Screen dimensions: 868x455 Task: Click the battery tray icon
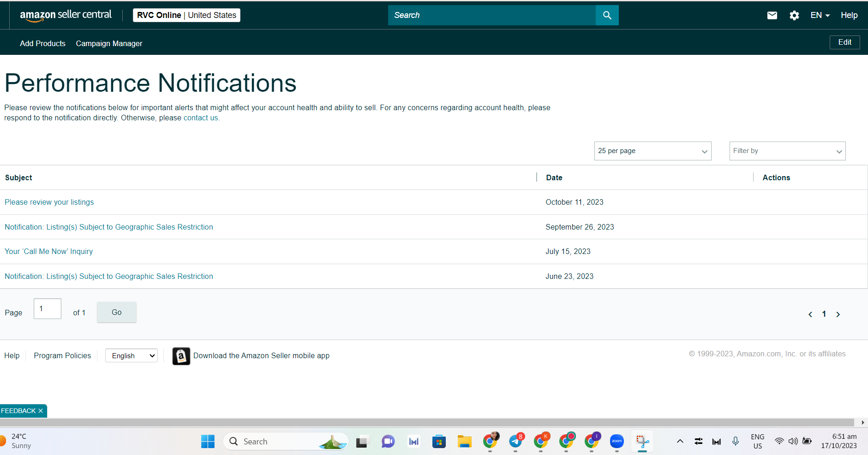coord(807,441)
